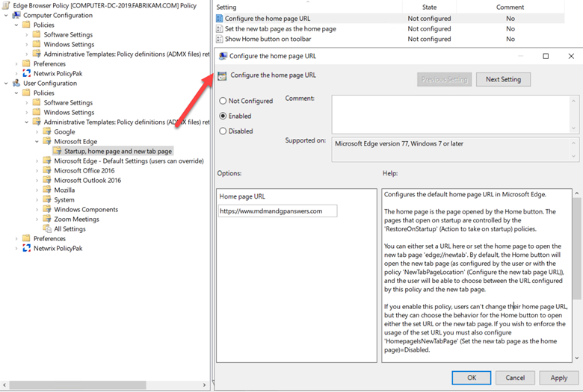
Task: Click the Netwrix PolicyPak icon under Computer Configuration
Action: pyautogui.click(x=26, y=74)
